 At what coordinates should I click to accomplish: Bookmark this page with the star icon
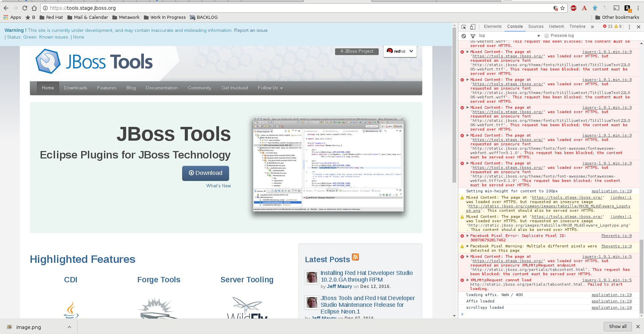coord(562,8)
